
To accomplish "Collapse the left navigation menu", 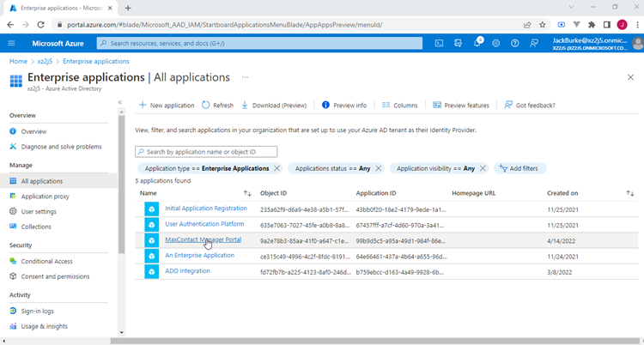I will [x=120, y=102].
